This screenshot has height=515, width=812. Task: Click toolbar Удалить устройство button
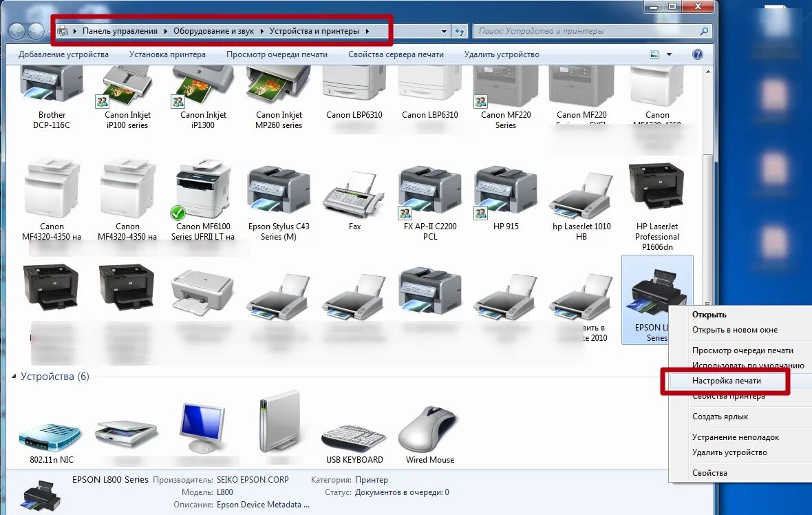point(501,54)
